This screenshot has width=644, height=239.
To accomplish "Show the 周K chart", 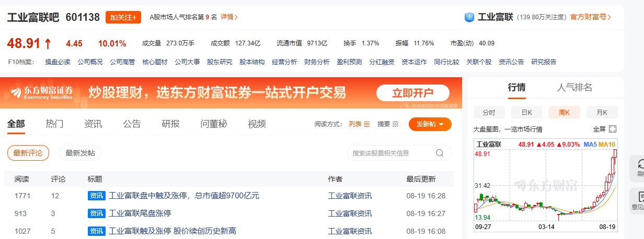I will click(x=564, y=112).
